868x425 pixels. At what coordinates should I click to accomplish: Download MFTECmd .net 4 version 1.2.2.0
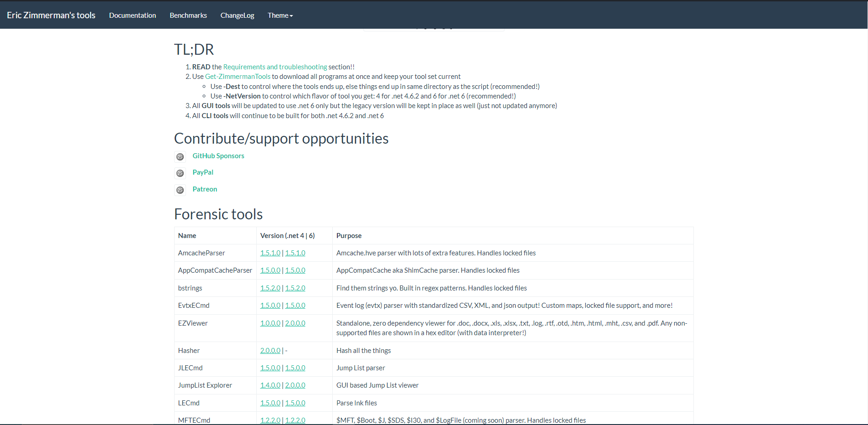(270, 420)
